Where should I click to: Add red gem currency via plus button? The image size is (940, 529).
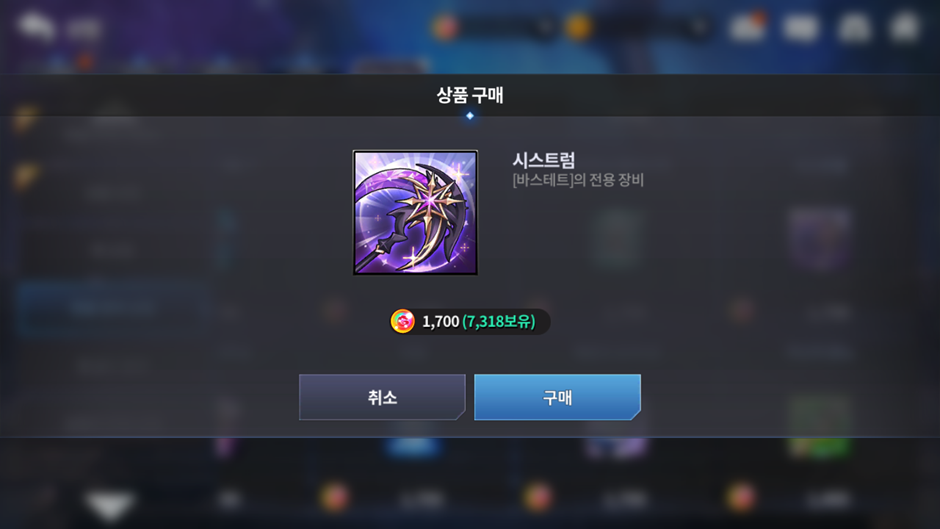click(x=546, y=27)
